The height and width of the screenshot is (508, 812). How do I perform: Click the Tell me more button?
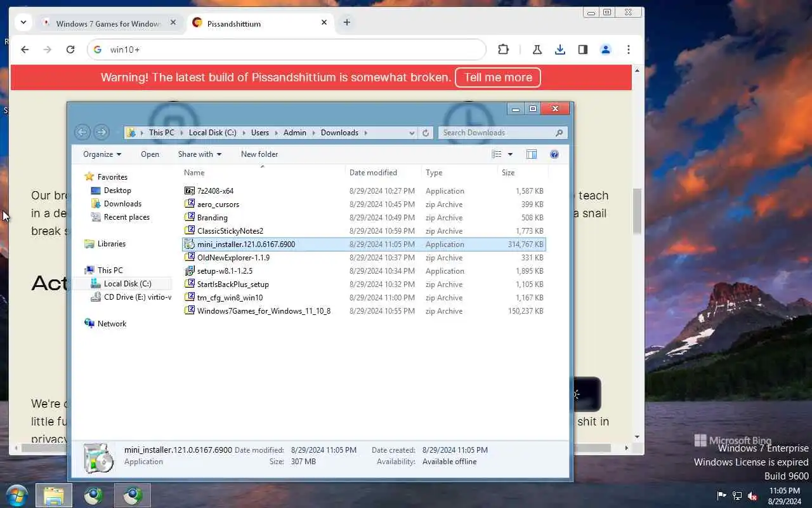pos(498,77)
